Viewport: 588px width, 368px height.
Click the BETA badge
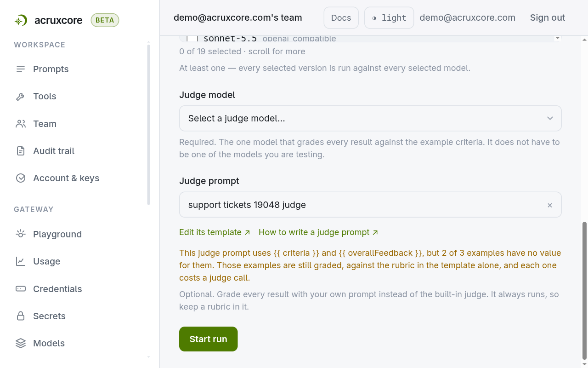(x=105, y=20)
